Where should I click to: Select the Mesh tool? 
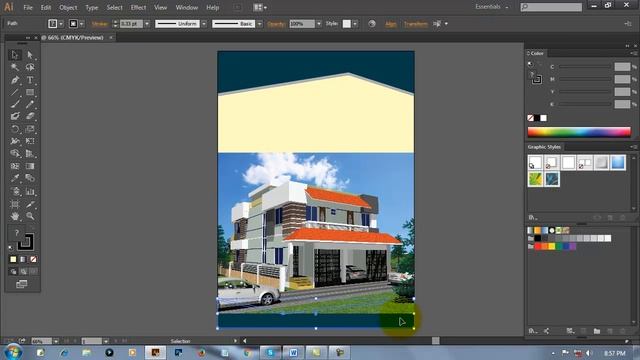coord(15,166)
